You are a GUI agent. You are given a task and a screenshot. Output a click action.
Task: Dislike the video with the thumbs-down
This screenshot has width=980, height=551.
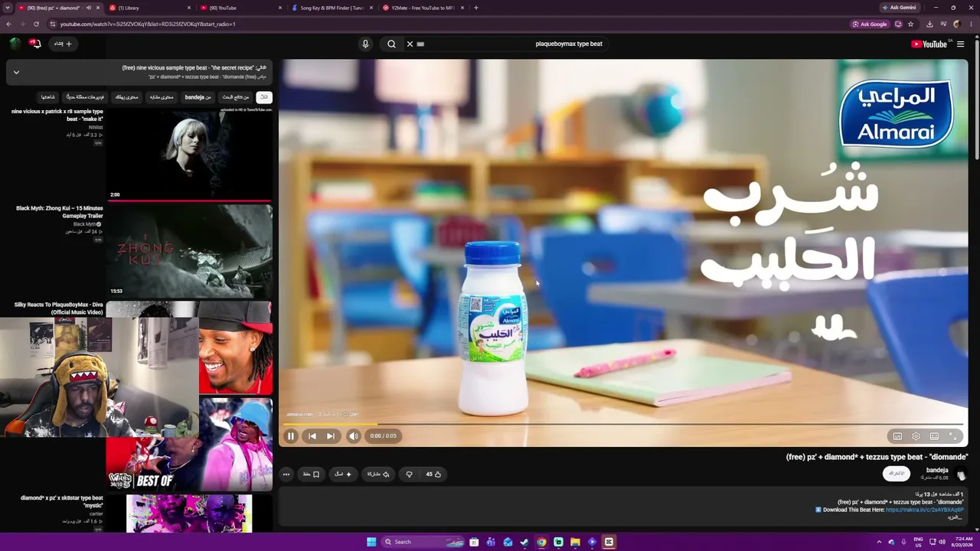click(409, 474)
